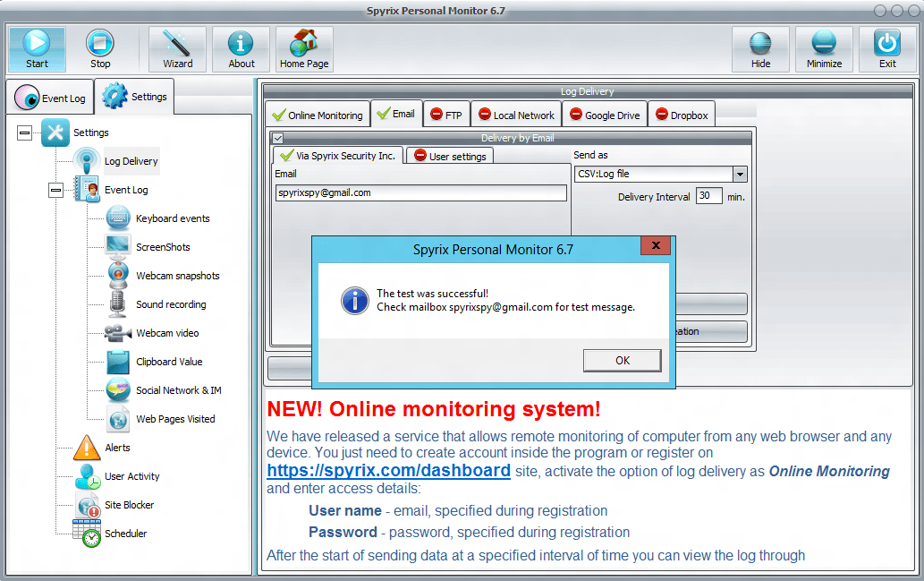Click the Minimize toolbar icon
Viewport: 924px width, 581px height.
[823, 43]
